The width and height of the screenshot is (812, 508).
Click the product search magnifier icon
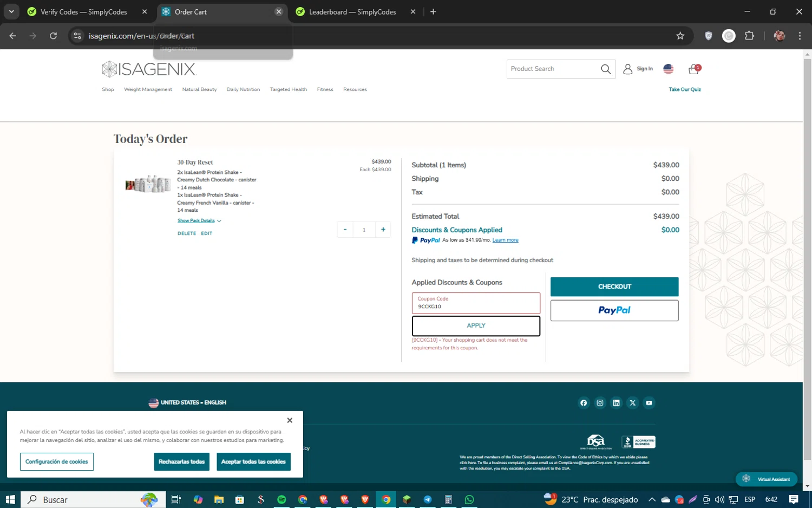(x=606, y=69)
